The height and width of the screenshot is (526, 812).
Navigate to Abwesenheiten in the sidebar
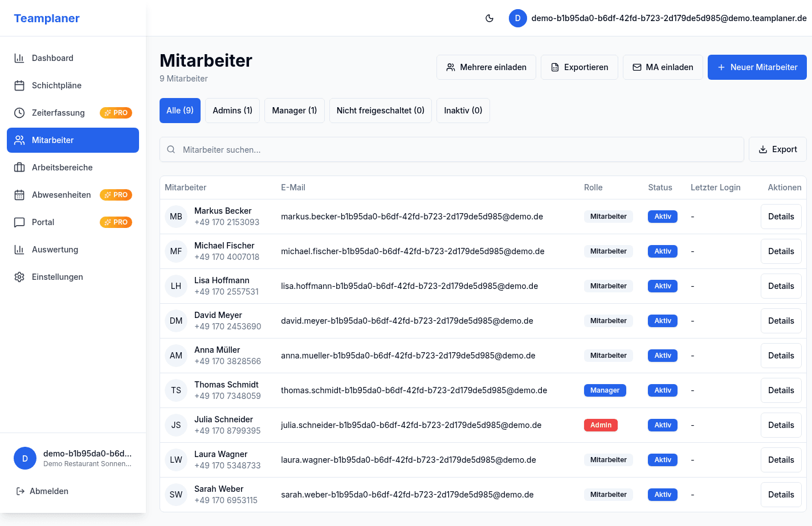(x=61, y=195)
